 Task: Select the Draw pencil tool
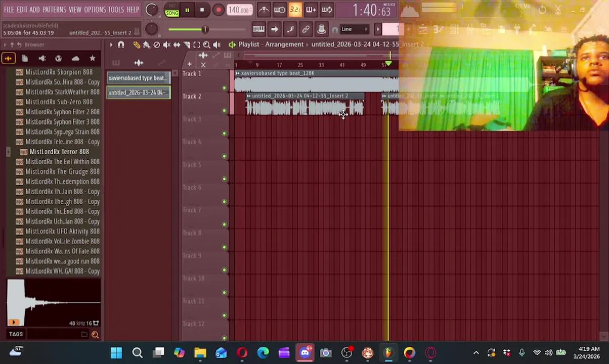coord(137,45)
